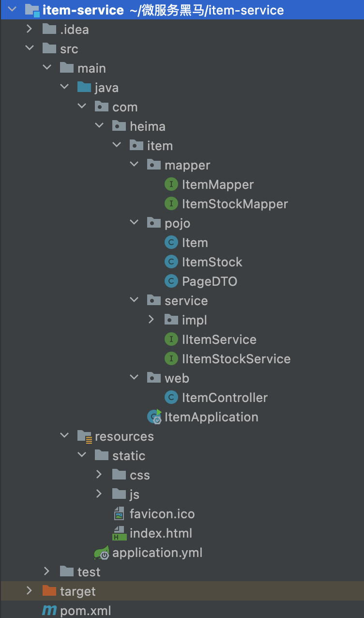Select the item-service project root
This screenshot has width=364, height=618.
click(154, 10)
